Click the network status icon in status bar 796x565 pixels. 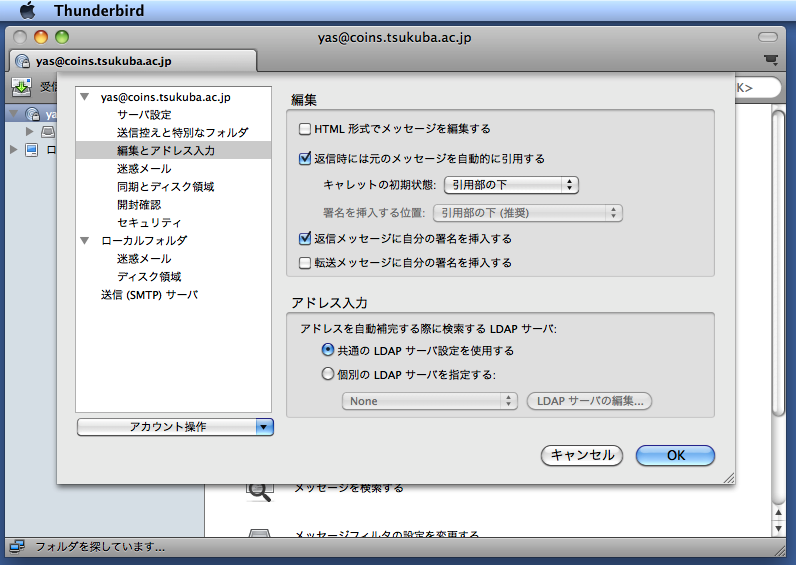(17, 547)
